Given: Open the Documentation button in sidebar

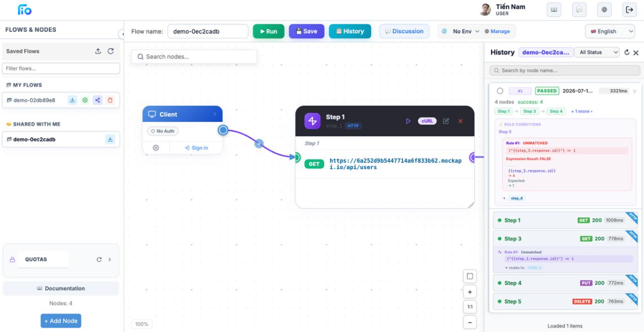Looking at the screenshot, I should (x=61, y=289).
